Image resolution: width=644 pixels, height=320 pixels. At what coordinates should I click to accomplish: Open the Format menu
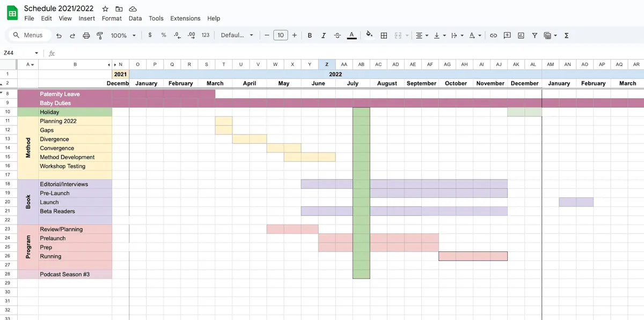(x=112, y=18)
